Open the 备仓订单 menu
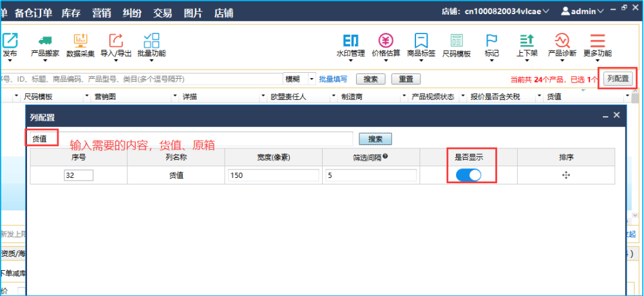Image resolution: width=644 pixels, height=296 pixels. [x=33, y=13]
